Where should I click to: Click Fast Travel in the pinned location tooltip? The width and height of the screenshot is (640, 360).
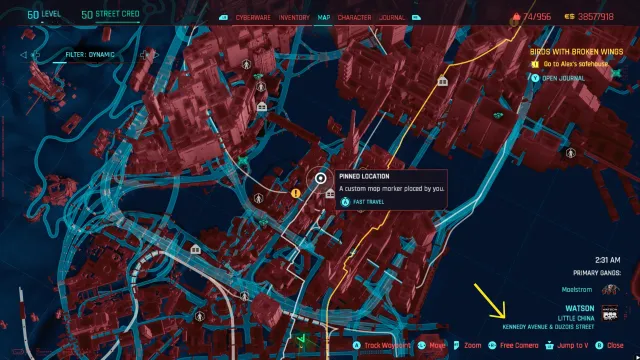pos(369,202)
